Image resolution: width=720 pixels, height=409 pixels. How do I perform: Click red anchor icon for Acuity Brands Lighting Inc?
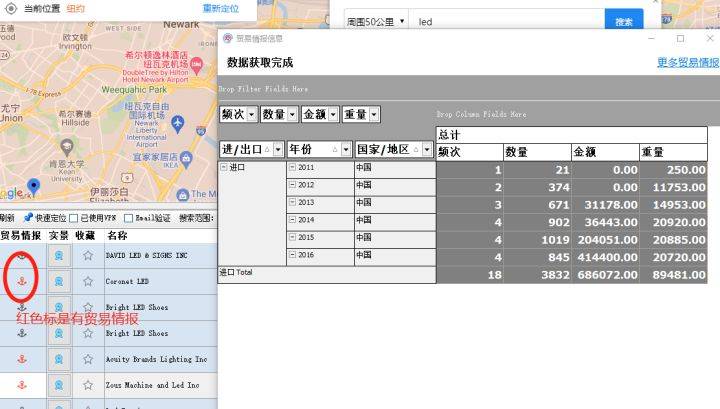click(x=23, y=359)
